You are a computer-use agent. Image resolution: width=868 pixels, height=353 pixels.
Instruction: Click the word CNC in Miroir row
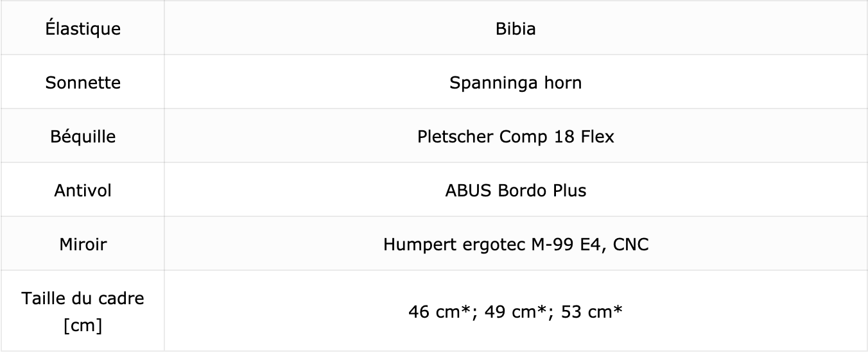[633, 244]
